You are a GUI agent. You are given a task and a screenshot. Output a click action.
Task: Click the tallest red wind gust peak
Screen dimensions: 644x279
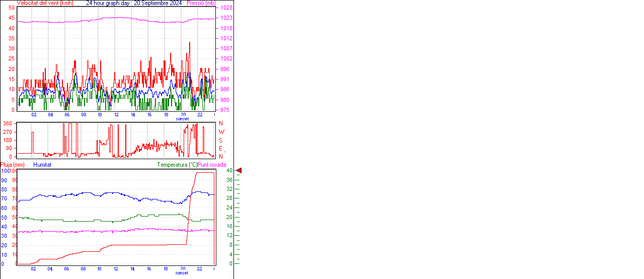[190, 43]
